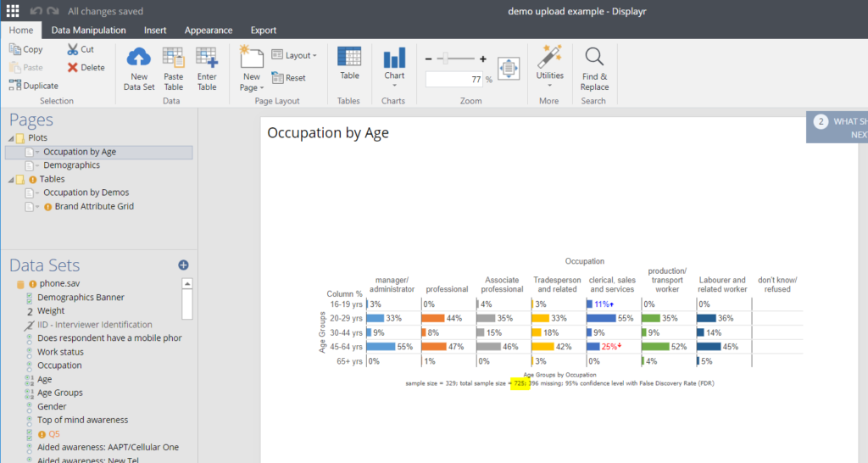
Task: Delete the selected item
Action: pos(86,68)
